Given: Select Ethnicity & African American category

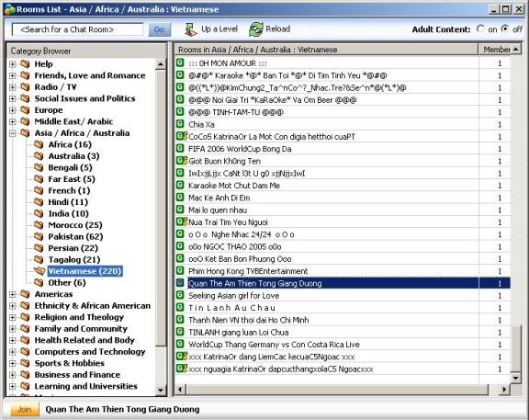Looking at the screenshot, I should [93, 306].
